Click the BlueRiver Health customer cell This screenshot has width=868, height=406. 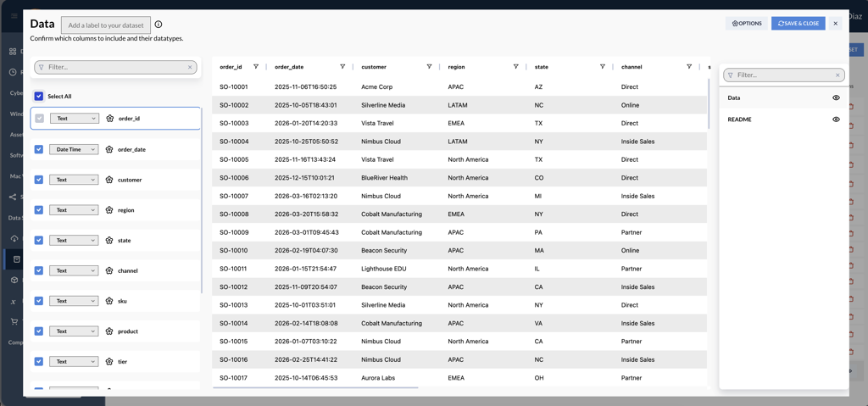384,178
